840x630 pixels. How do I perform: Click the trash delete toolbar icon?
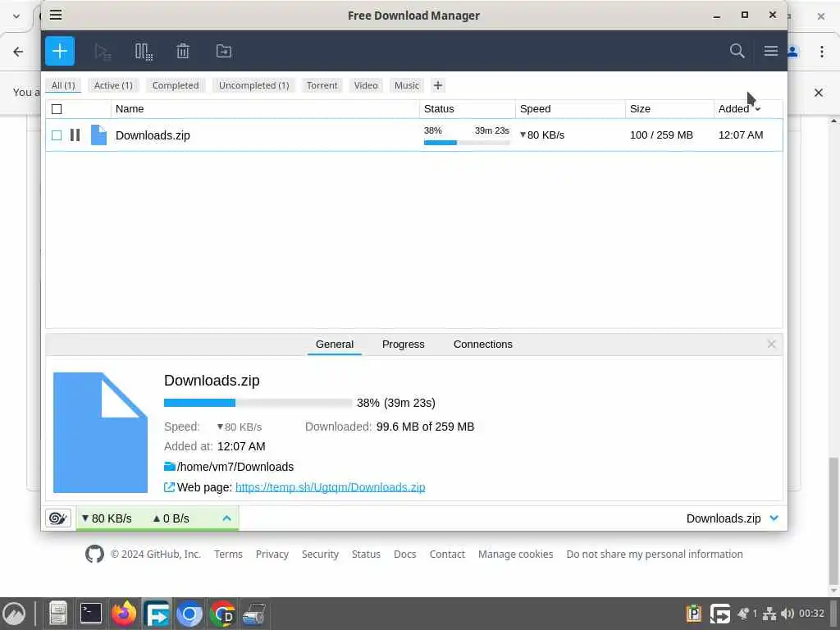183,51
